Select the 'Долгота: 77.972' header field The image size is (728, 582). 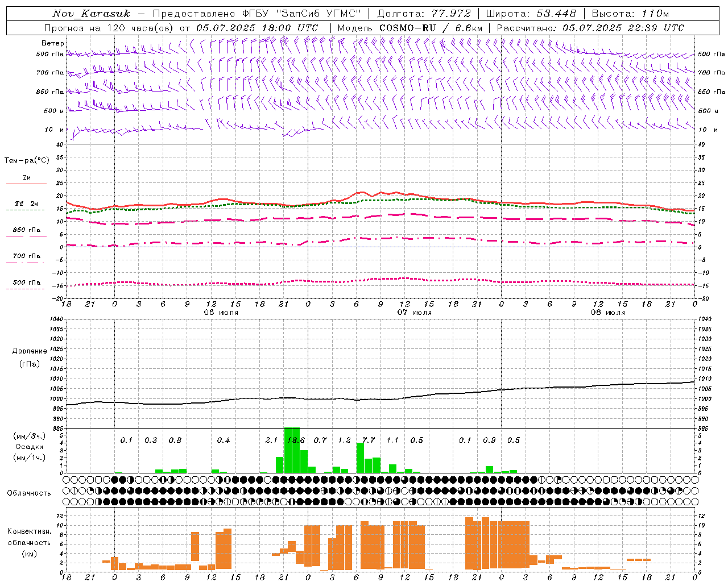[x=424, y=14]
